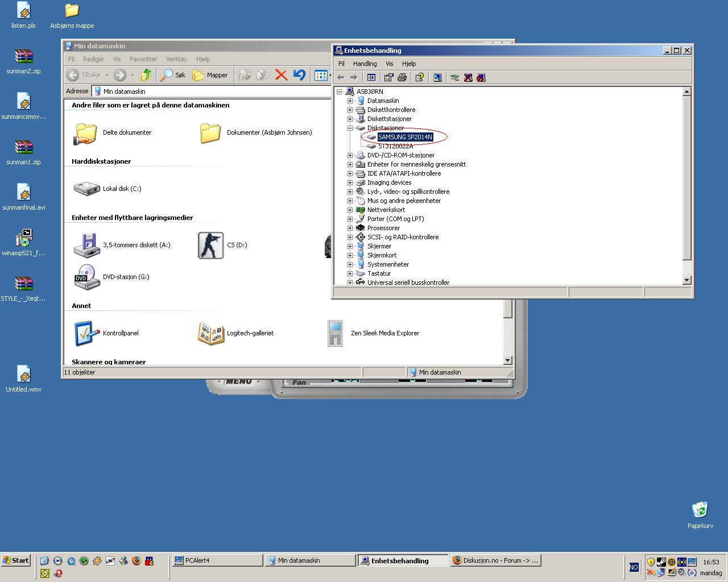Click the Disable device toolbar icon

(481, 77)
